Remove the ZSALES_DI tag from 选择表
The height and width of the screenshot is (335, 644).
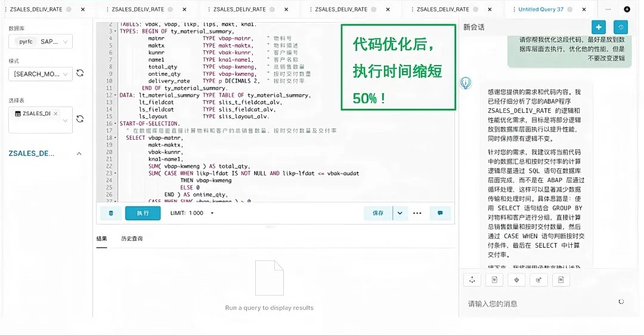click(56, 113)
